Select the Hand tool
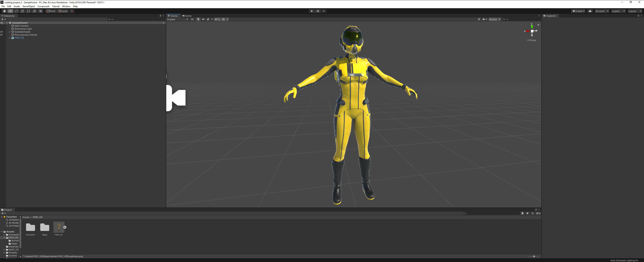 [x=4, y=11]
